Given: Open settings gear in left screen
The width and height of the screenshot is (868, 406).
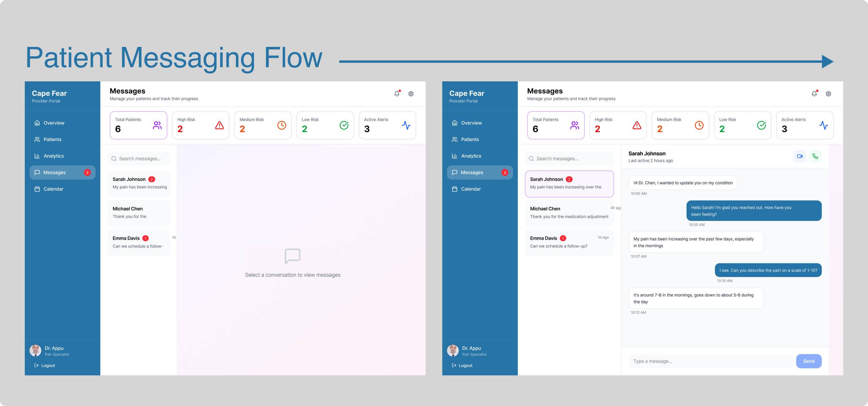Looking at the screenshot, I should click(411, 94).
